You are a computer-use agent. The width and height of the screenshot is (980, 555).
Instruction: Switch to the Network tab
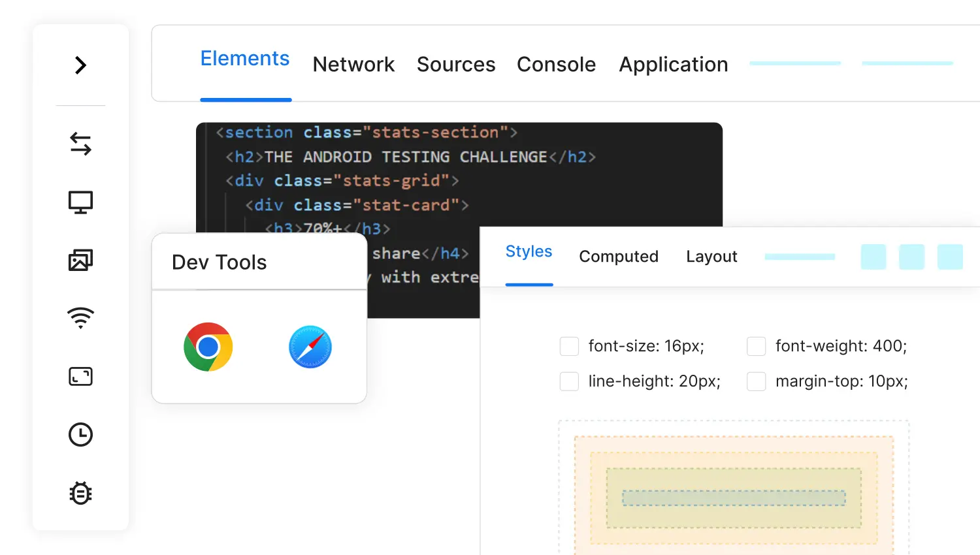coord(353,65)
